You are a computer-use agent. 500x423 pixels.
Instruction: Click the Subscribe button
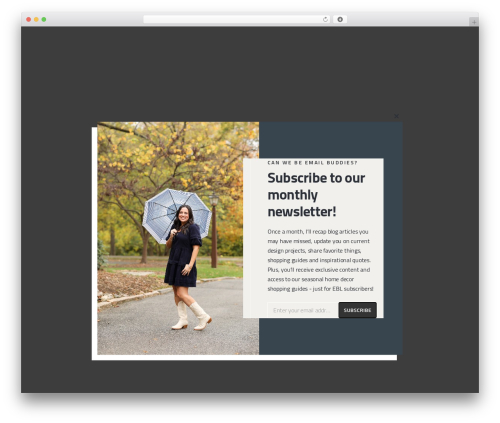357,310
